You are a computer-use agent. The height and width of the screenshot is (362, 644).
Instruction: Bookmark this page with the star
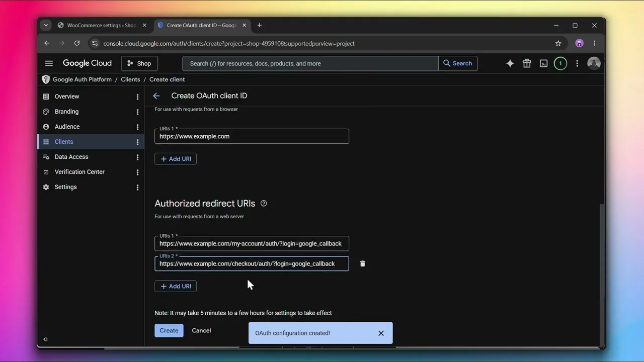[x=558, y=43]
